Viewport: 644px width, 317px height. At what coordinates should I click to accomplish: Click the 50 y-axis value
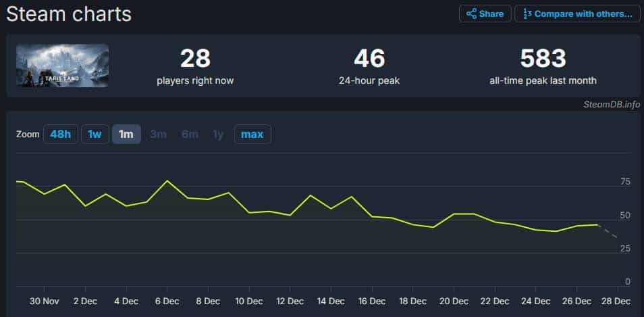[x=626, y=216]
